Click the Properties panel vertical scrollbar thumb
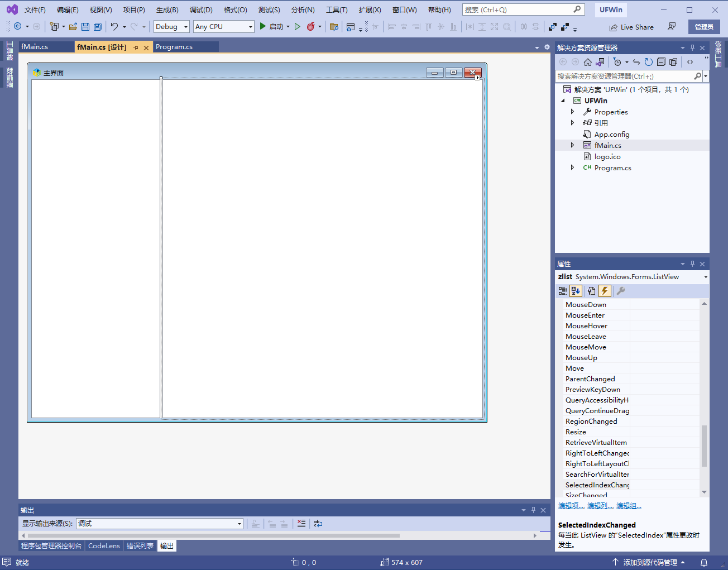 coord(704,446)
